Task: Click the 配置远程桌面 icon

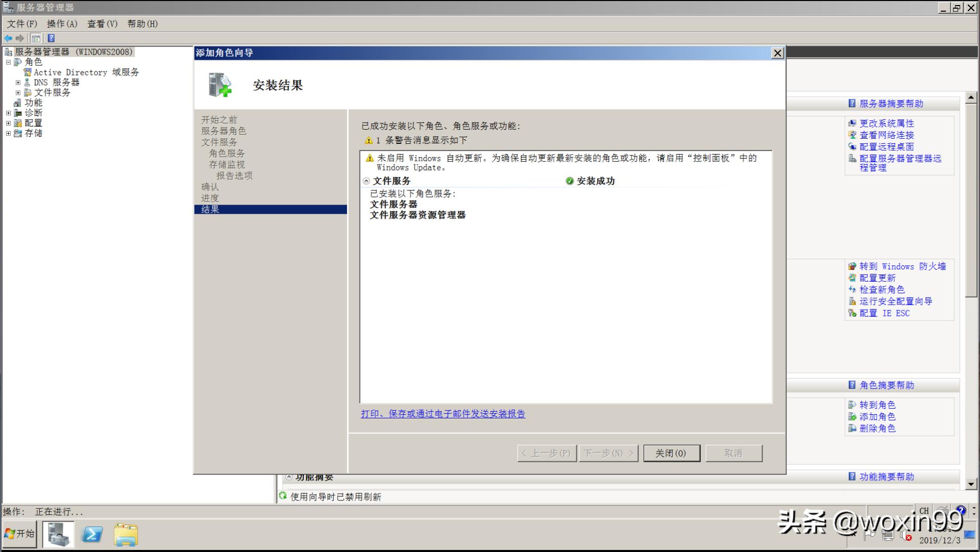Action: pyautogui.click(x=851, y=147)
